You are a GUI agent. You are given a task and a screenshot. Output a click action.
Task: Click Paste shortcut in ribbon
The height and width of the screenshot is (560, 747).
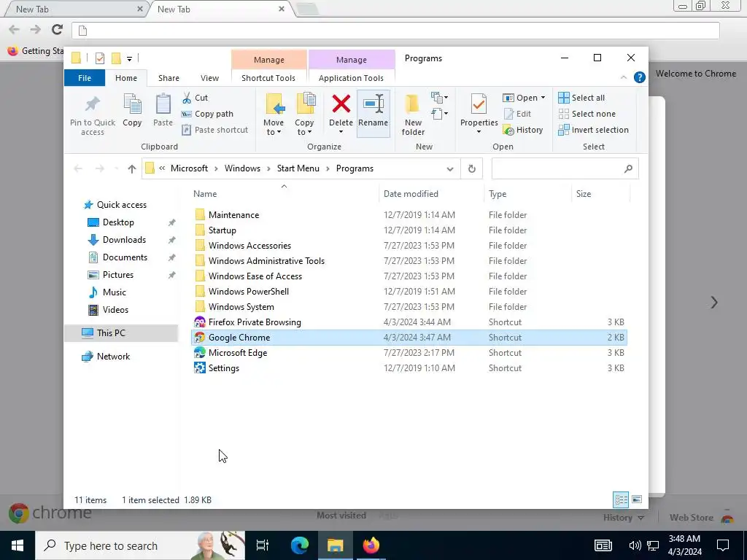click(x=215, y=130)
